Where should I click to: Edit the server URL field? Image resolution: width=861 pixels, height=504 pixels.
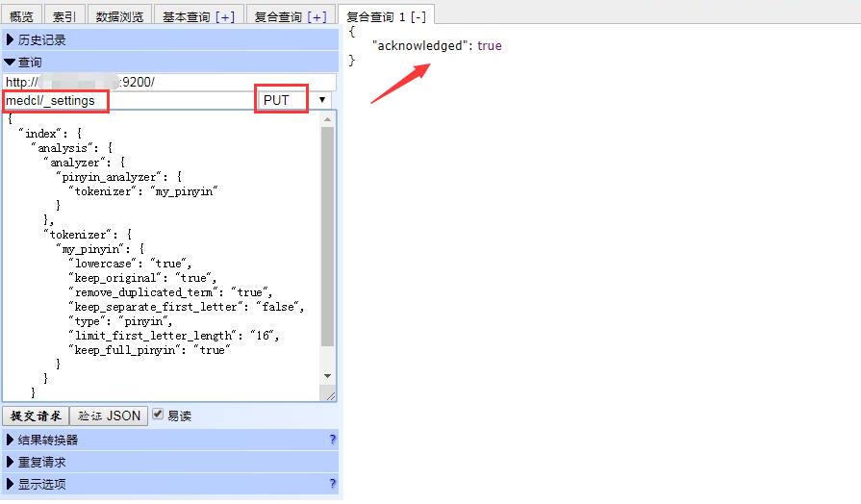(169, 82)
